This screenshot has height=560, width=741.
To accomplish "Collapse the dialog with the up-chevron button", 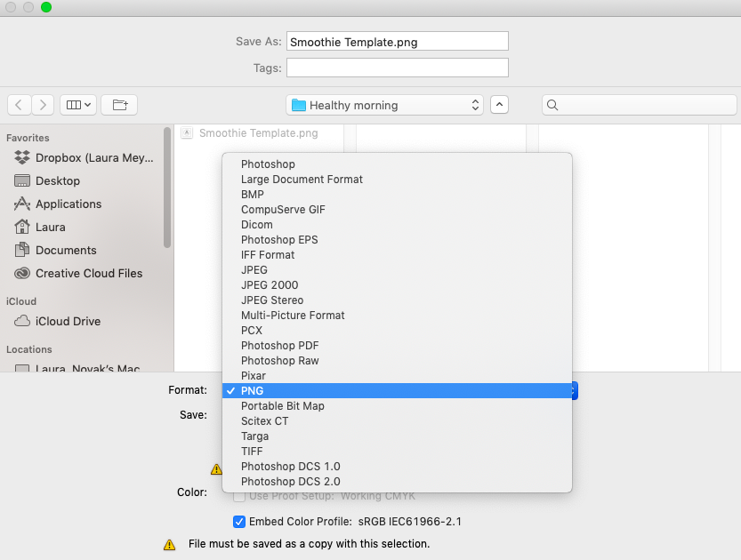I will 500,105.
